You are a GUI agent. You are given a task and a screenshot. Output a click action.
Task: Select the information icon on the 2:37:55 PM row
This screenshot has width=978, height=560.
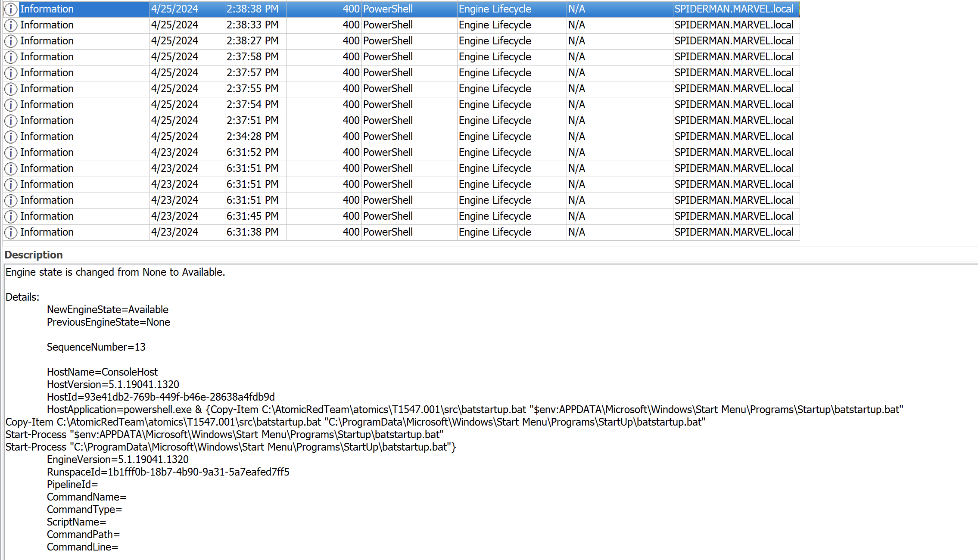[11, 89]
